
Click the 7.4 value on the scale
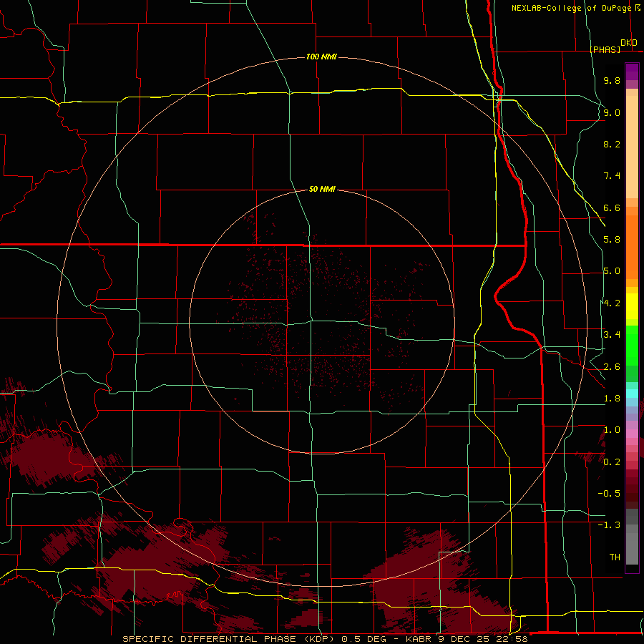click(612, 176)
